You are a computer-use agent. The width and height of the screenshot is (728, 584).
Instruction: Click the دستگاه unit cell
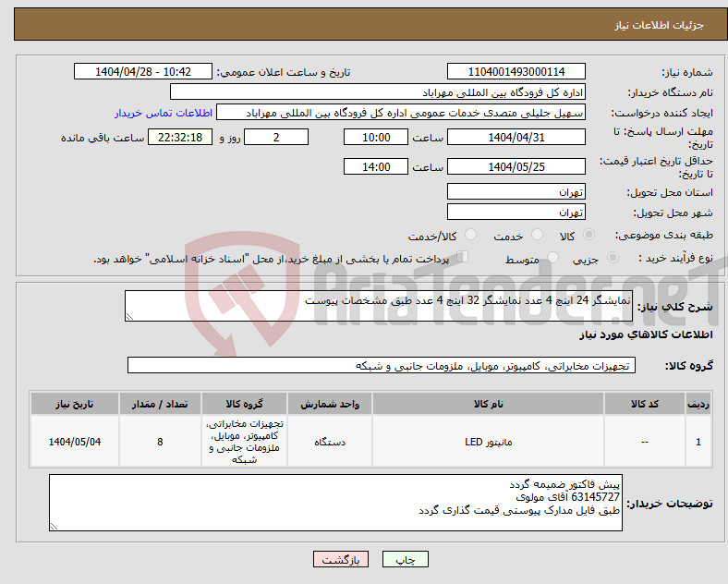point(330,442)
